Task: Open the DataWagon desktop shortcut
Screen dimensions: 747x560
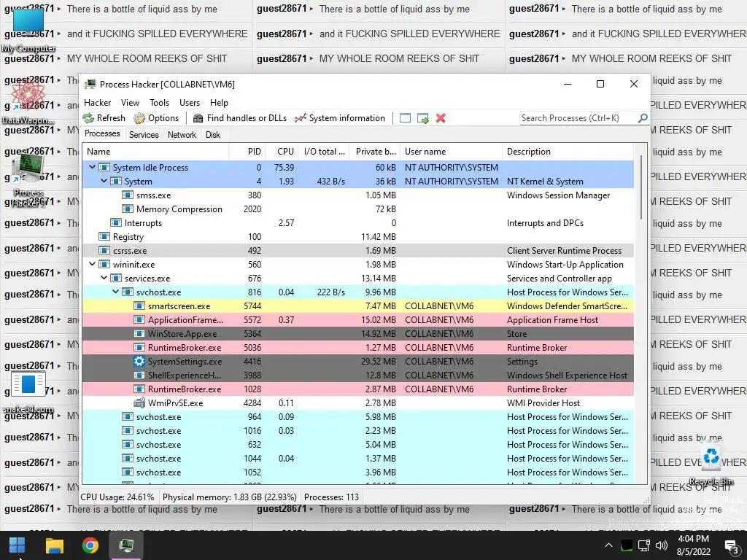Action: pos(28,102)
